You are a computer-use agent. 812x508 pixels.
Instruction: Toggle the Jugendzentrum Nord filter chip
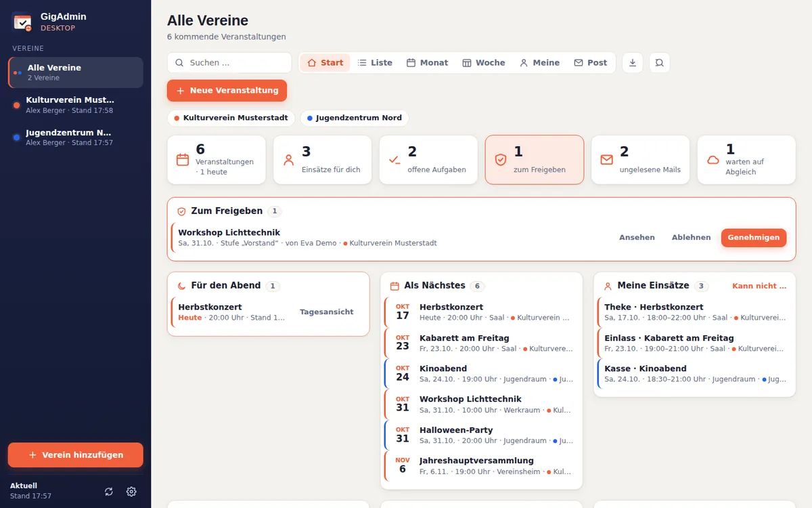coord(355,118)
